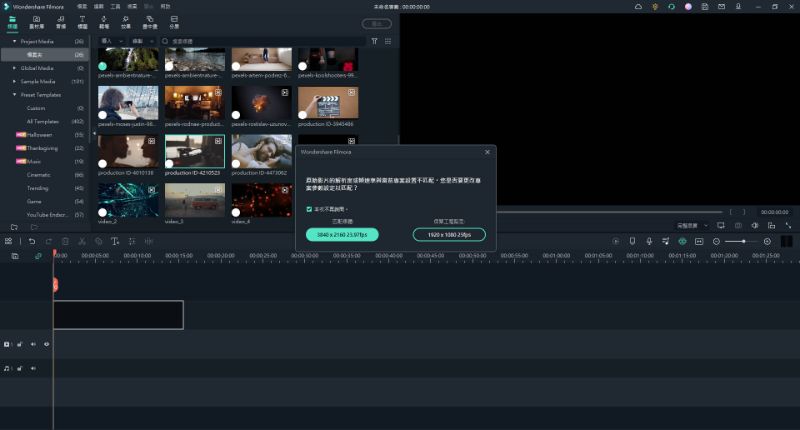
Task: Open the Split Screen tab
Action: coord(174,22)
